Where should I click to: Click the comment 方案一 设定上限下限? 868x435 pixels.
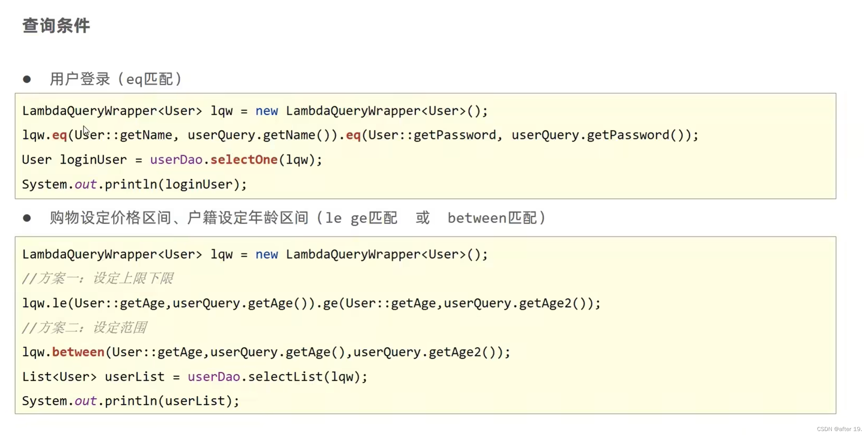pos(98,278)
